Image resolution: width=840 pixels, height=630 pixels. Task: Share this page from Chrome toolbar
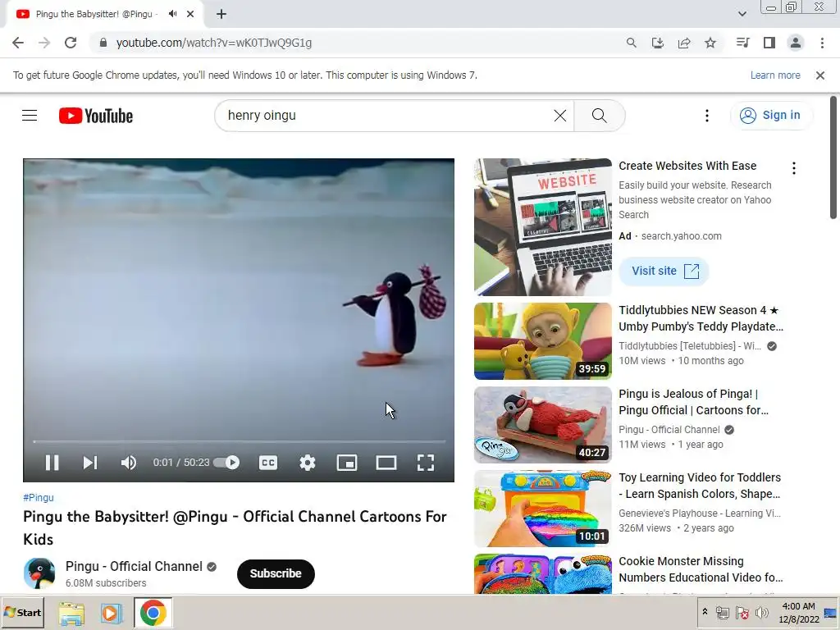(x=684, y=43)
